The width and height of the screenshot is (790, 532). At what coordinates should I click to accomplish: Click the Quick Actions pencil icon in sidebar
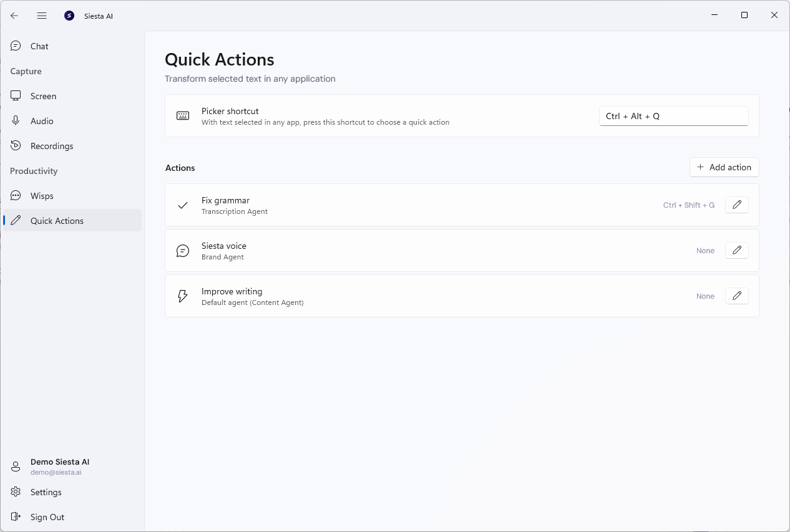coord(16,221)
